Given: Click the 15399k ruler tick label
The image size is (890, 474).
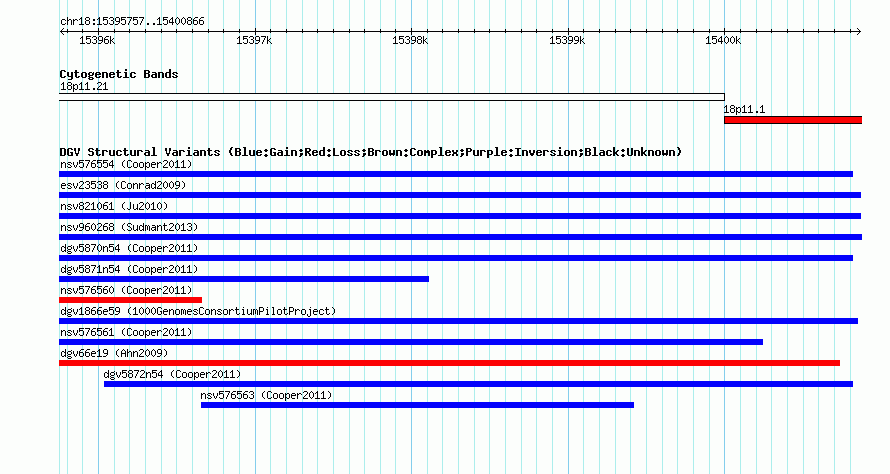Looking at the screenshot, I should pyautogui.click(x=567, y=40).
